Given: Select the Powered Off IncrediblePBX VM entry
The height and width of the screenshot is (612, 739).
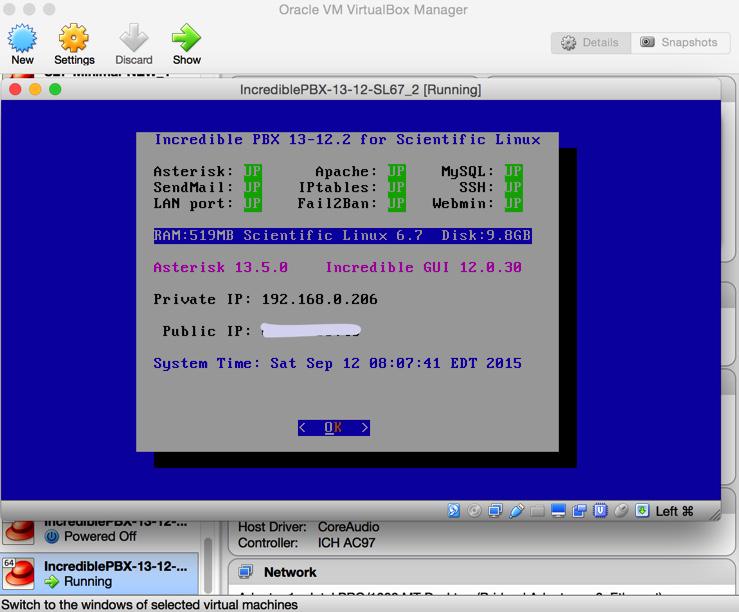Looking at the screenshot, I should (99, 532).
